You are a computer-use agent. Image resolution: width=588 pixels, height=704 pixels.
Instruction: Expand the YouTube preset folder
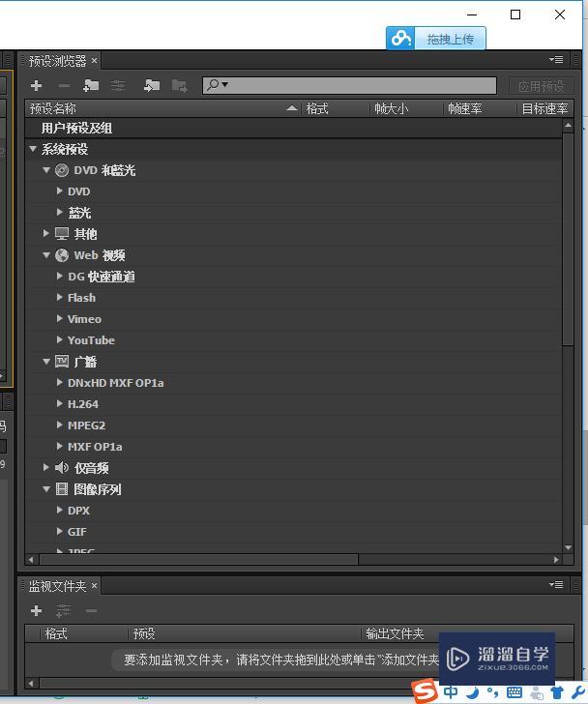tap(59, 339)
